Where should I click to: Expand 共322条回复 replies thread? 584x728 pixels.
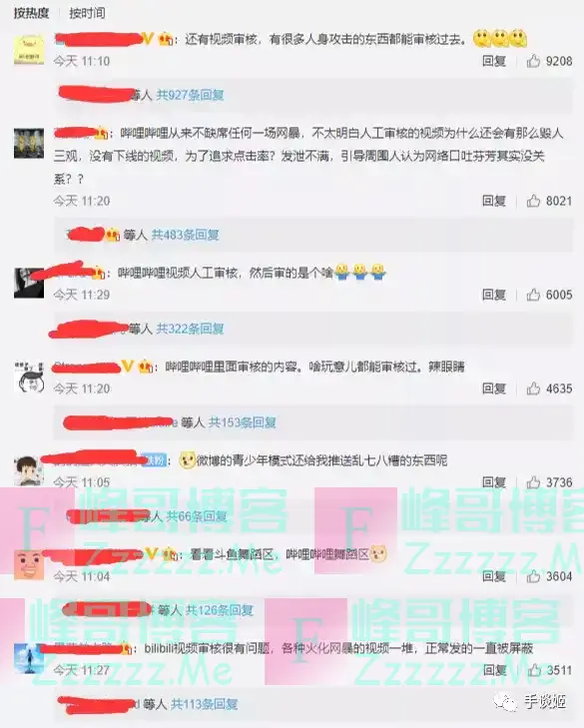[190, 329]
